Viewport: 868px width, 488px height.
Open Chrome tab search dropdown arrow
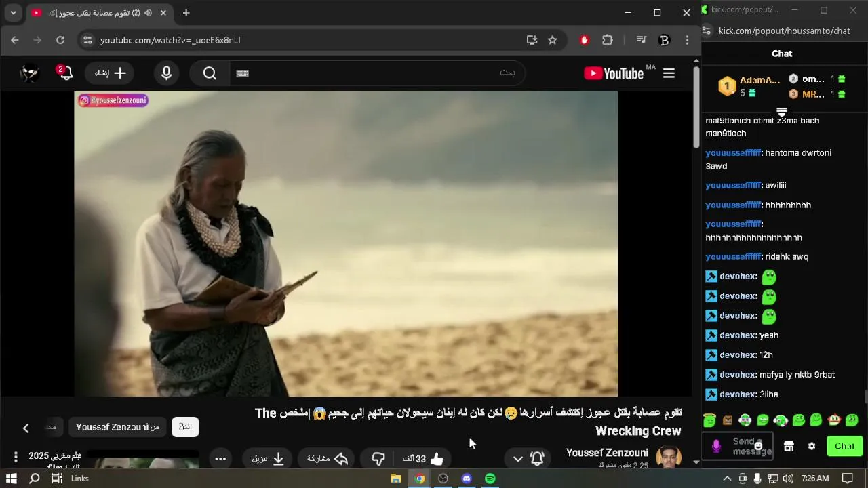(13, 12)
